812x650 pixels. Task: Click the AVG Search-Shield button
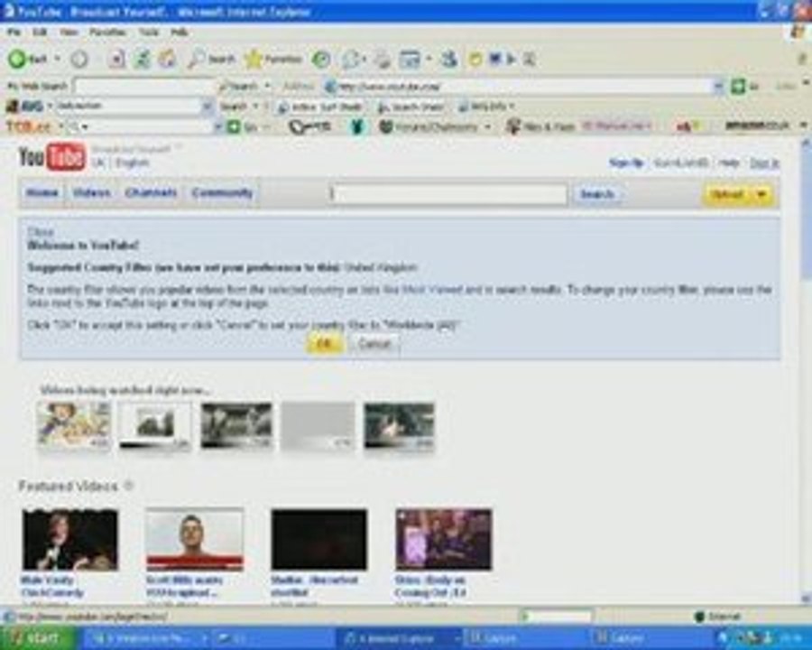tap(411, 107)
